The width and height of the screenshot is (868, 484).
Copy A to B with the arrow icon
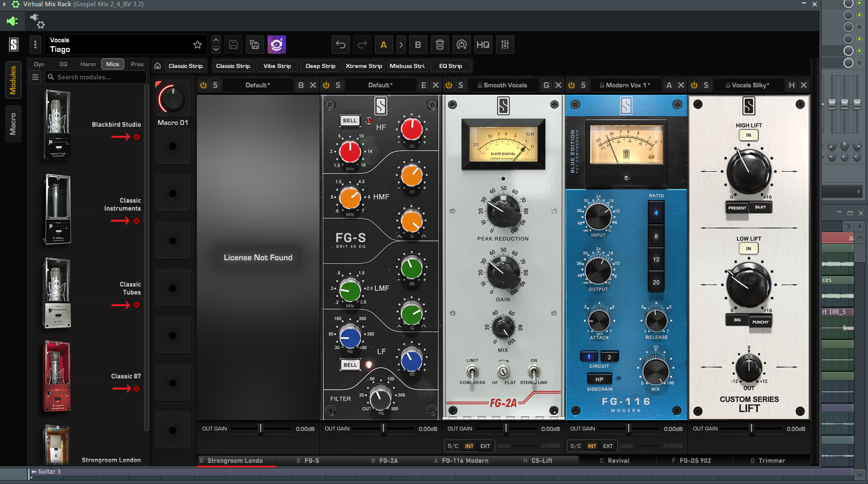point(401,45)
